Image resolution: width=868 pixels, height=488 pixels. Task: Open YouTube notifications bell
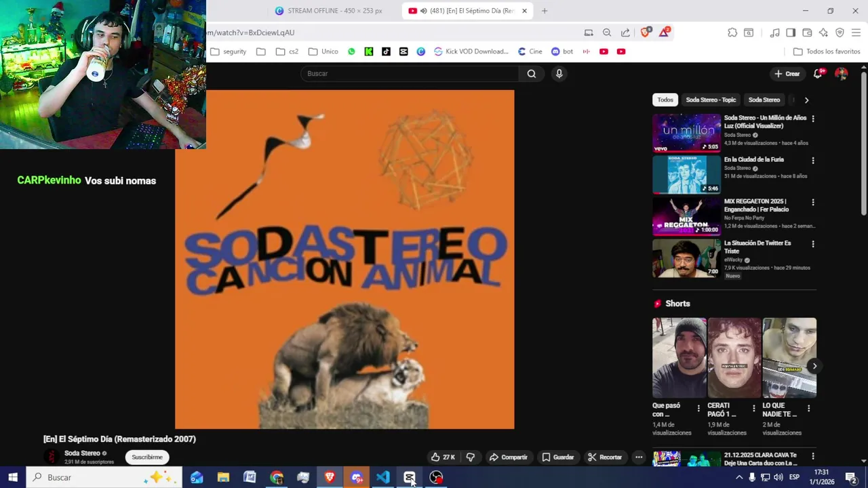[x=818, y=74]
